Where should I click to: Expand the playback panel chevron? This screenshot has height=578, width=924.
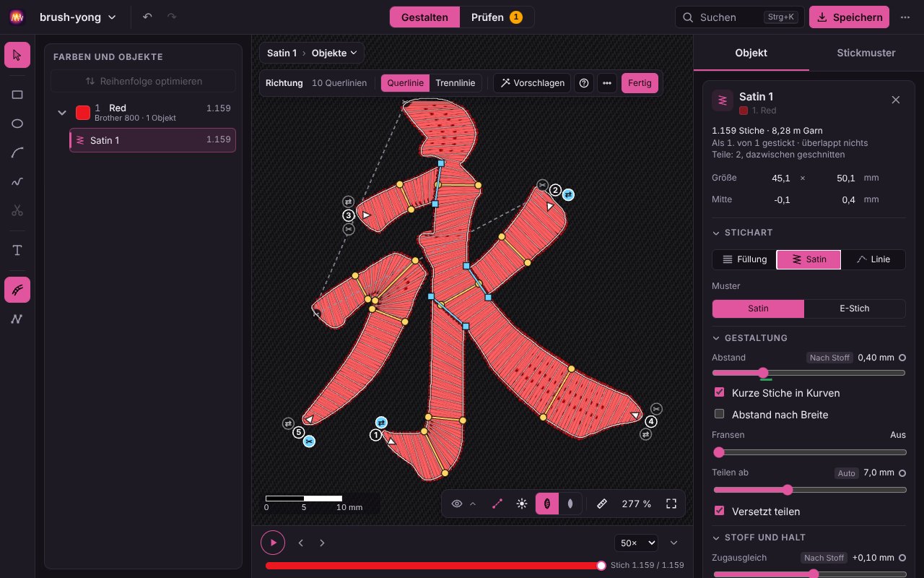[x=674, y=543]
